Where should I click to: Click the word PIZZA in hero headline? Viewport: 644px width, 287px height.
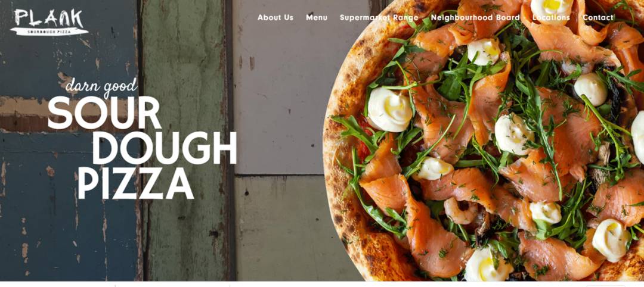pos(135,183)
